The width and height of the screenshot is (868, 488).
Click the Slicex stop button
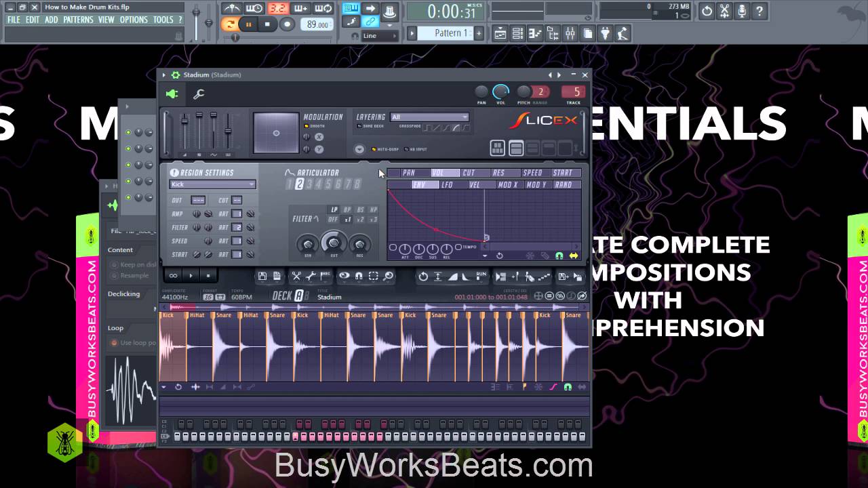pyautogui.click(x=208, y=276)
